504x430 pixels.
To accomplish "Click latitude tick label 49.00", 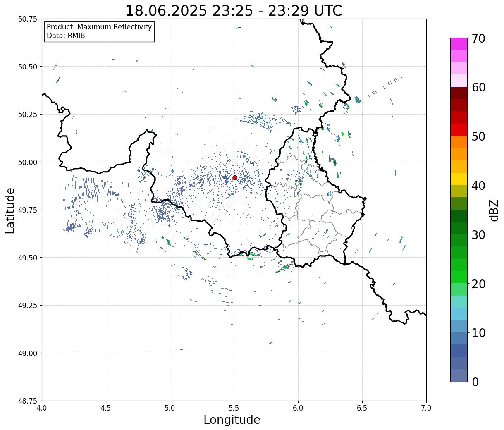I will 27,353.
